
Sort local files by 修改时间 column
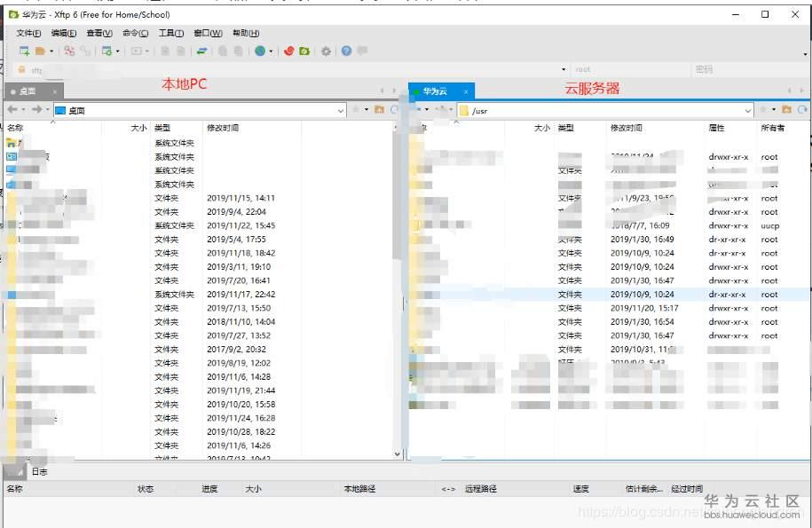click(x=224, y=128)
